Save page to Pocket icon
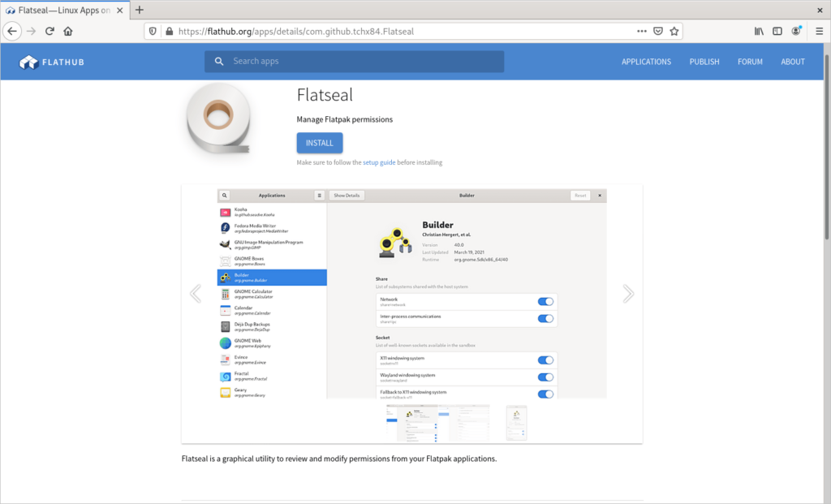Image resolution: width=831 pixels, height=504 pixels. click(x=657, y=32)
